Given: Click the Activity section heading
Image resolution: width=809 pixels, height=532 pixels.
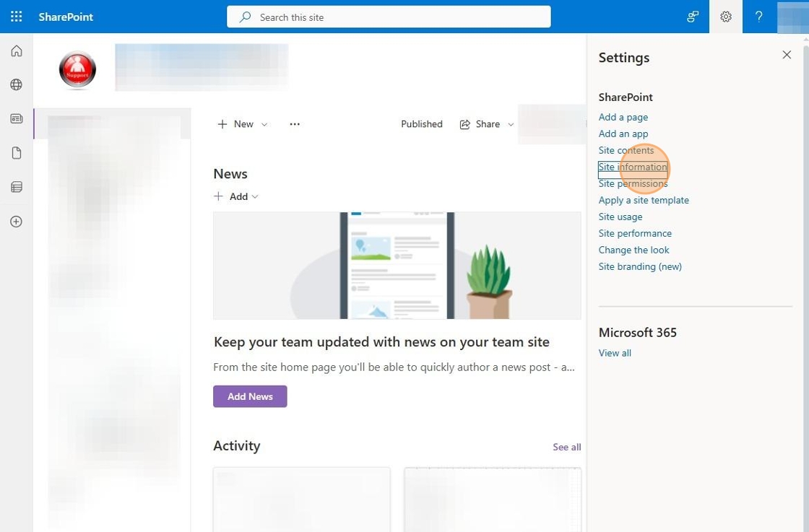Looking at the screenshot, I should (237, 445).
